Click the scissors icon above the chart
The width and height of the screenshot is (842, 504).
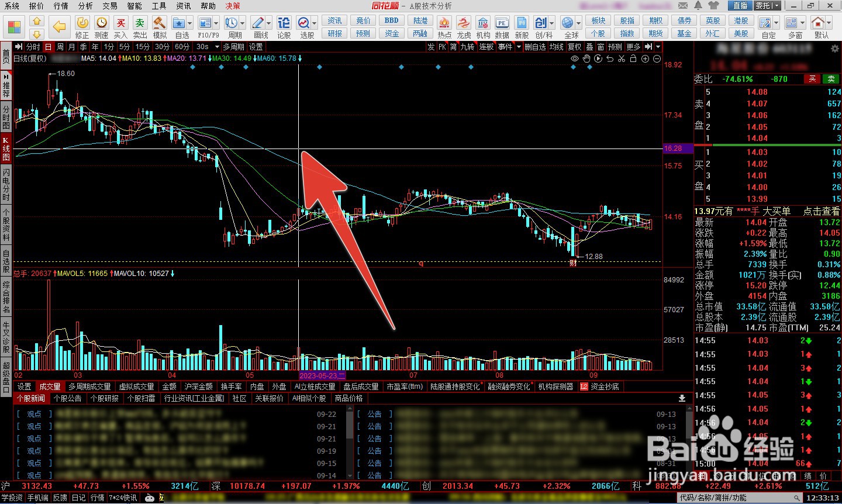tap(622, 58)
